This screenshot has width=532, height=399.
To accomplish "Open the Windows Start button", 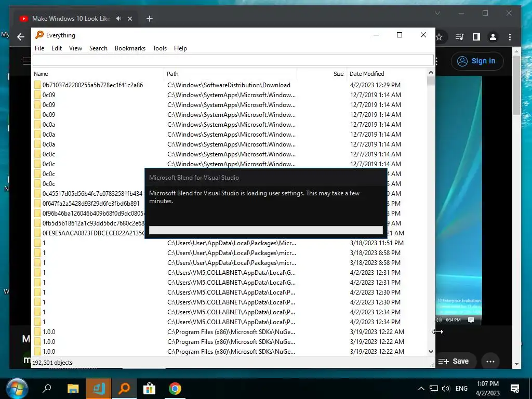I will tap(17, 389).
